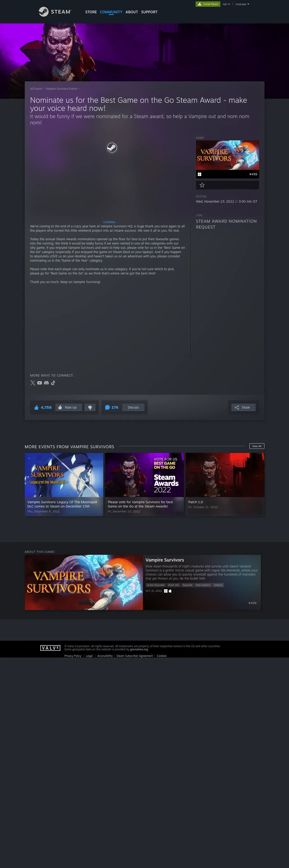Open the Accessibility footer link
This screenshot has height=868, width=289.
pos(105,656)
